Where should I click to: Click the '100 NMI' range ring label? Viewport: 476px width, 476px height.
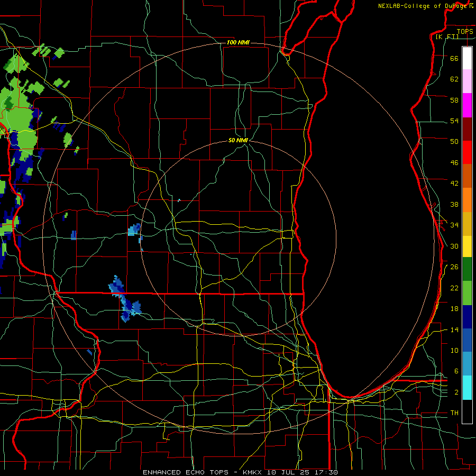pos(238,42)
